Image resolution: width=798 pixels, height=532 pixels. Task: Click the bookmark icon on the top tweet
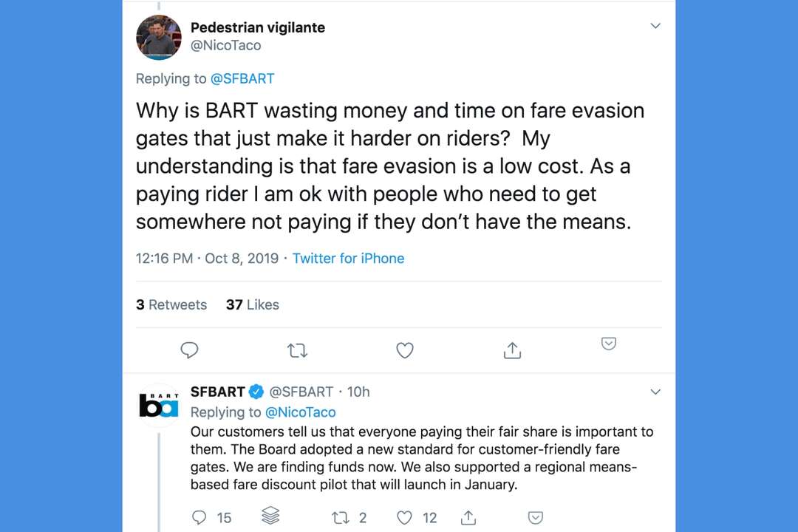point(608,343)
